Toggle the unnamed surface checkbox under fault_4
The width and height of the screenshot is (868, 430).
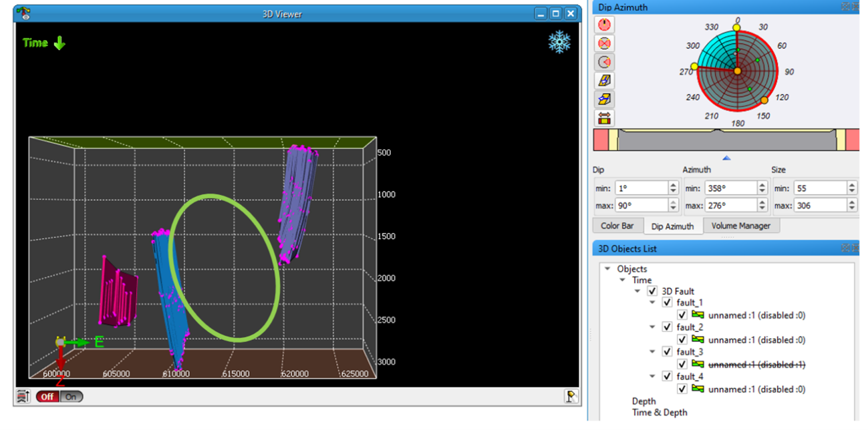point(682,389)
